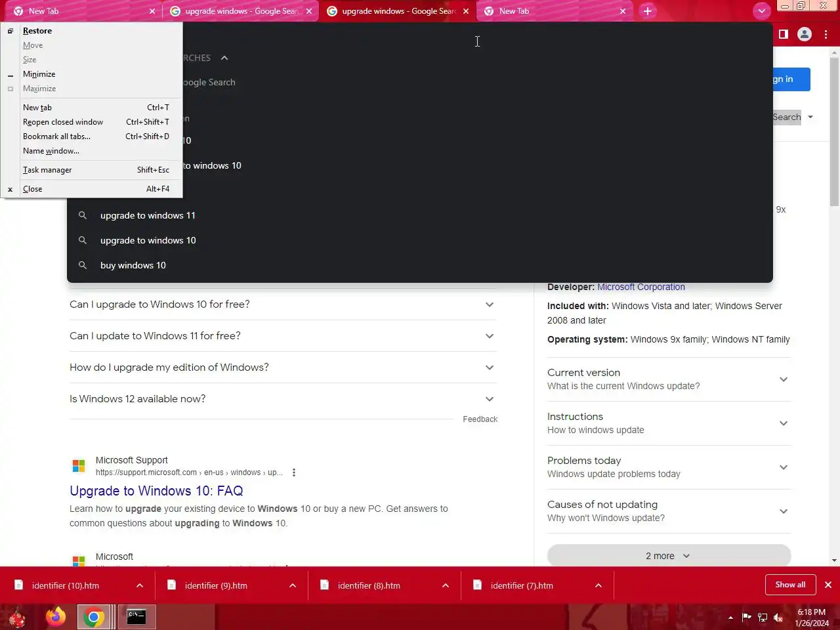This screenshot has width=840, height=630.
Task: Expand the Instructions section
Action: pos(669,423)
